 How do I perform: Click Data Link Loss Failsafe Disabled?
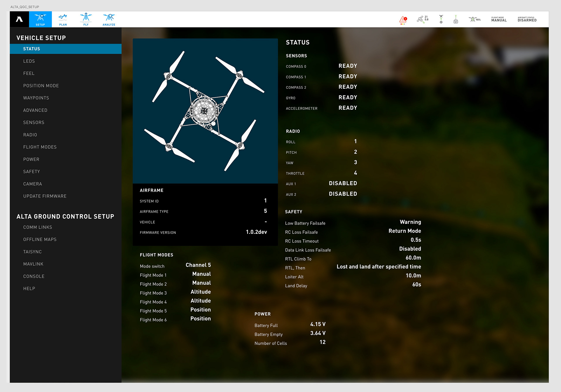(x=410, y=249)
